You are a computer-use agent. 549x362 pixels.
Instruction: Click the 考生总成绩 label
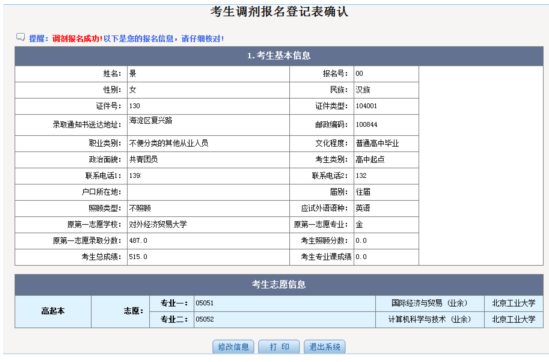(102, 257)
